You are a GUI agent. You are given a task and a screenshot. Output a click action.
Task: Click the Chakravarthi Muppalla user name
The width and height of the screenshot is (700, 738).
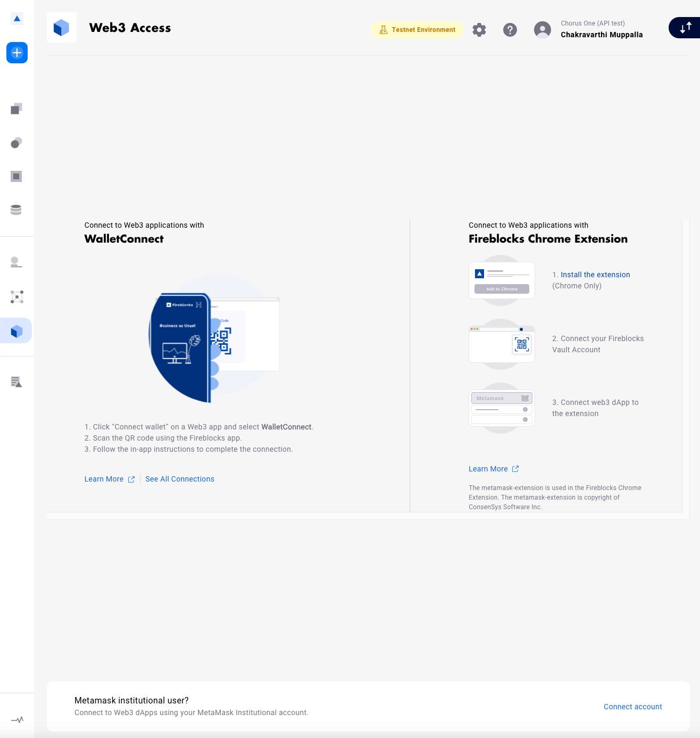(602, 35)
